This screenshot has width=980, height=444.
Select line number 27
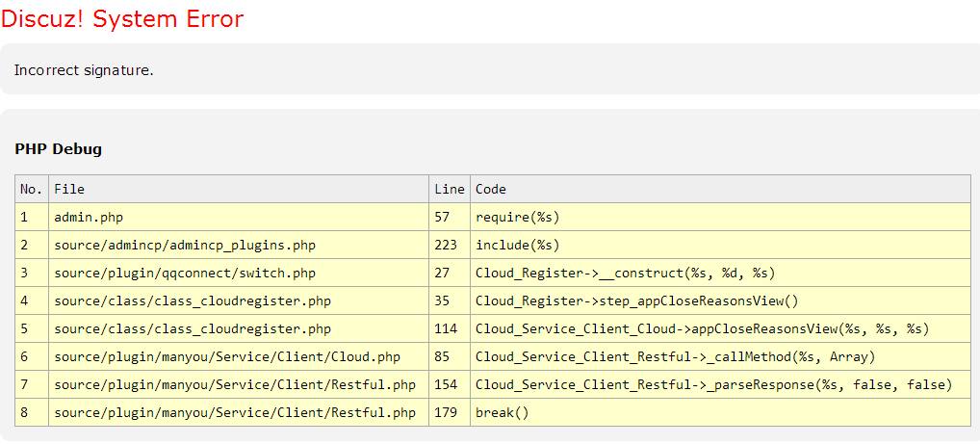[x=450, y=273]
